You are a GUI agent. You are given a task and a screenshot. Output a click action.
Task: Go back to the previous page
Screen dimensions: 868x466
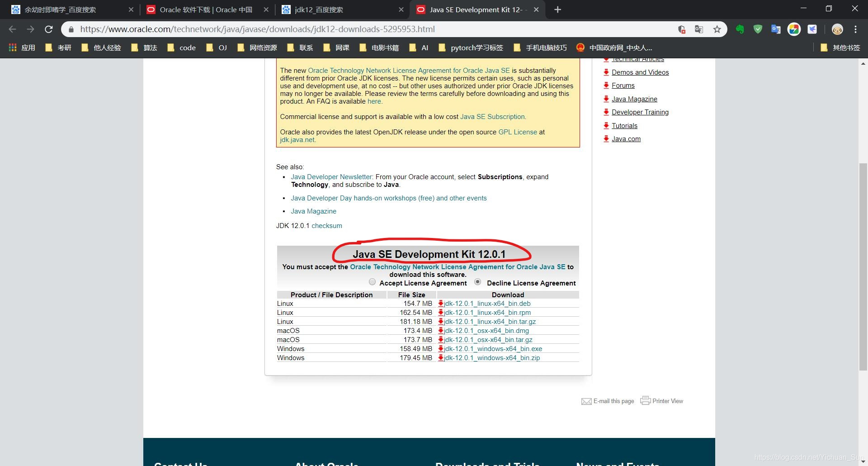[13, 29]
